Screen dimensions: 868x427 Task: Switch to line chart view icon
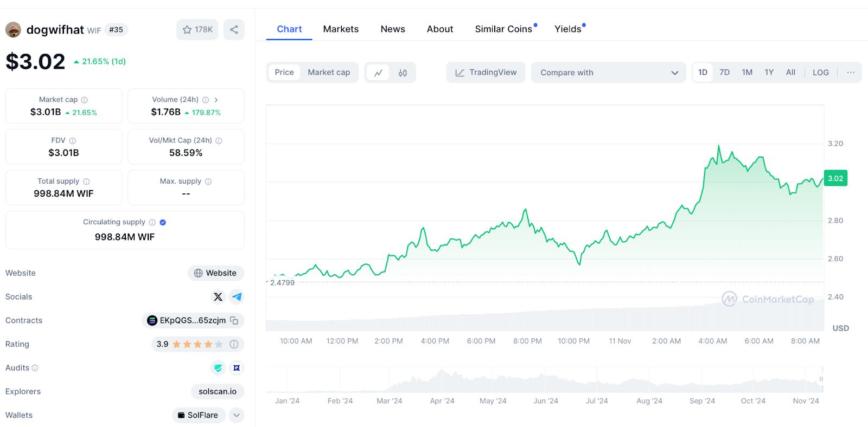pos(379,73)
